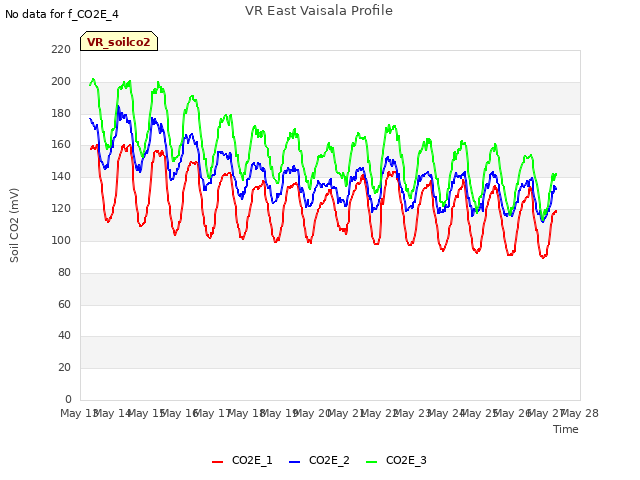Toggle the CO2E_1 legend entry
This screenshot has height=480, width=640.
[x=242, y=460]
